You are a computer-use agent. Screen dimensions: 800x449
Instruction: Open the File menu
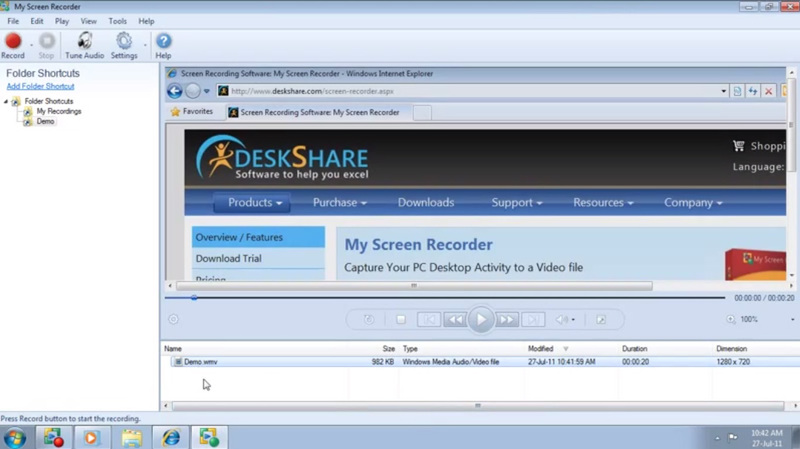tap(13, 21)
